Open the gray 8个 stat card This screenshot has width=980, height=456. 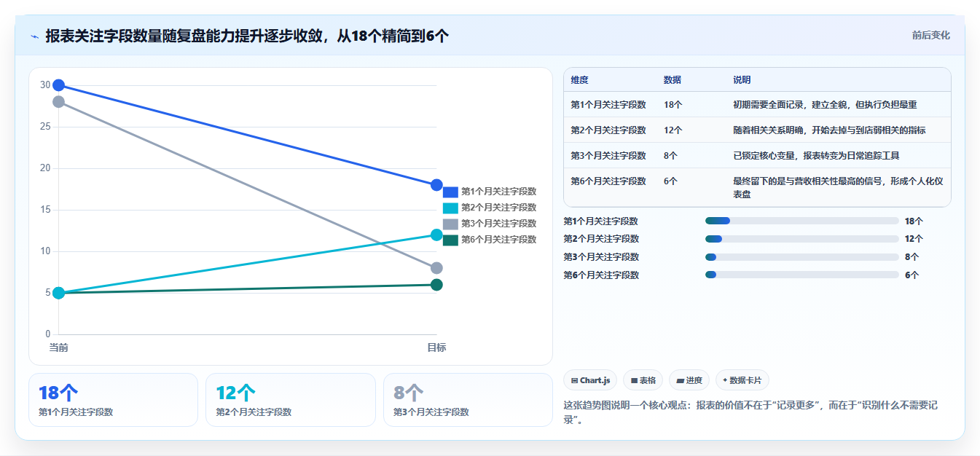[x=468, y=400]
